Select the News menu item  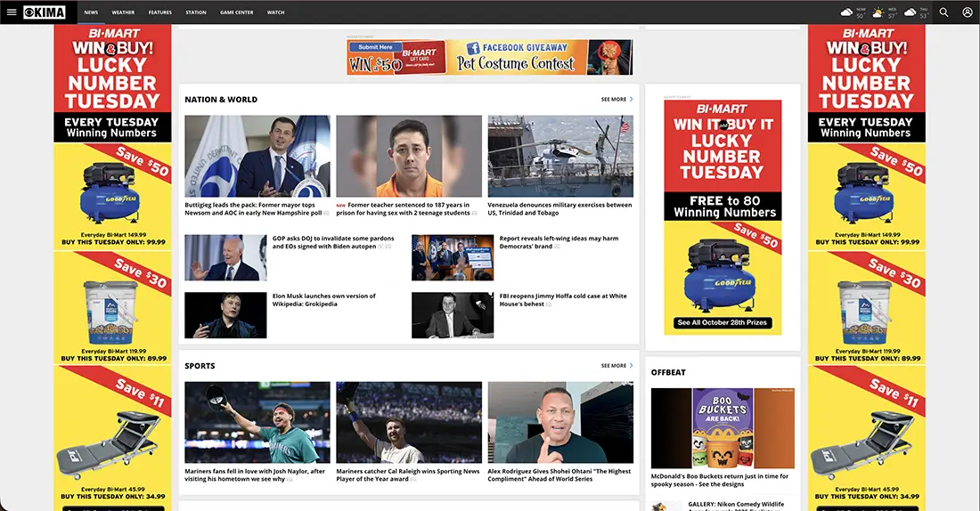(x=91, y=12)
